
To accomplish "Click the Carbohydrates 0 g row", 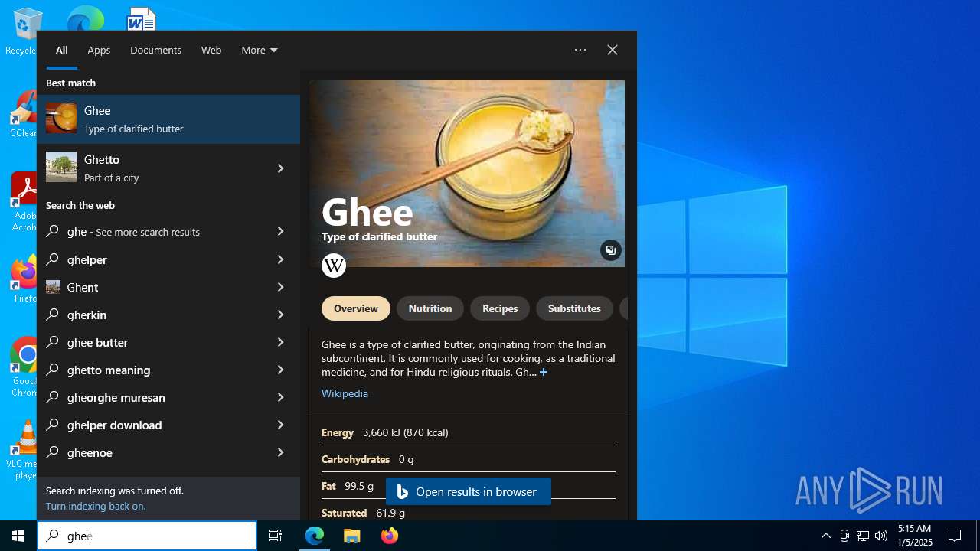I will (x=469, y=459).
